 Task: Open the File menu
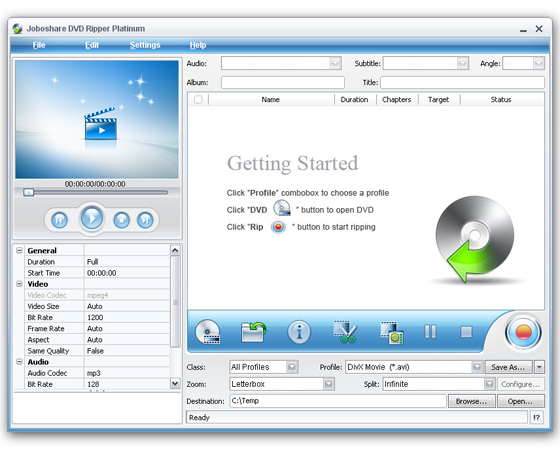[39, 45]
